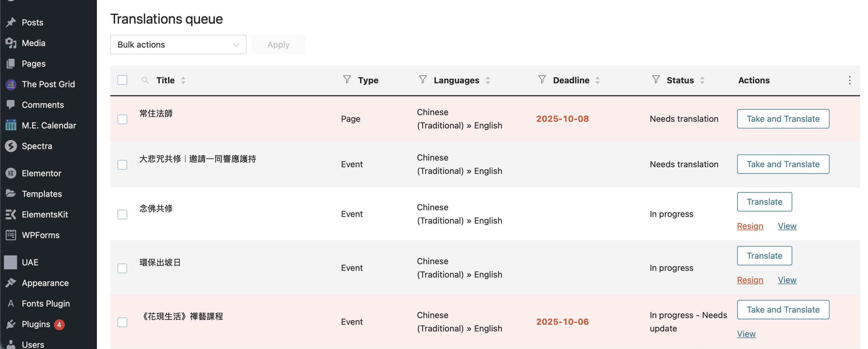
Task: Click Resign link for 環保出坡日
Action: [x=750, y=280]
